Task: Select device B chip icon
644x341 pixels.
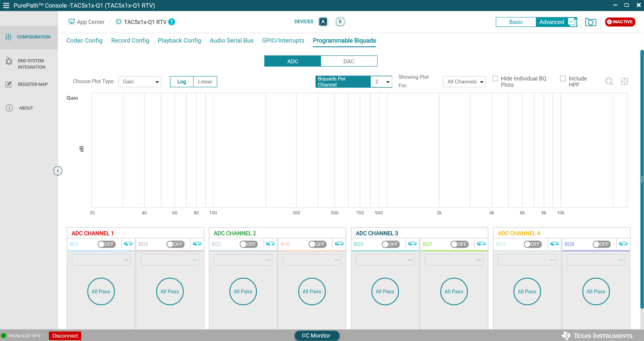Action: point(340,22)
